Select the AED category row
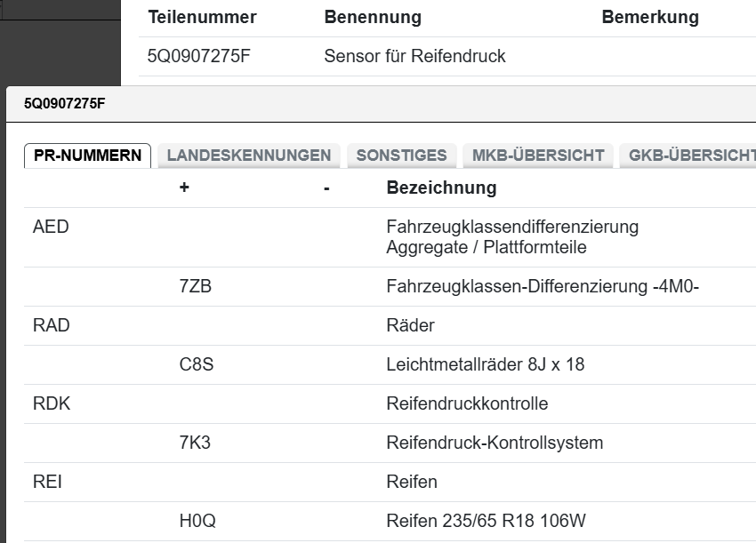Screen dimensions: 756x543 [x=51, y=228]
